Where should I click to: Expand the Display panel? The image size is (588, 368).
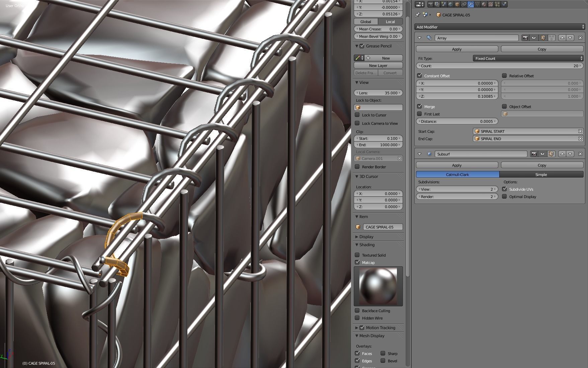357,237
